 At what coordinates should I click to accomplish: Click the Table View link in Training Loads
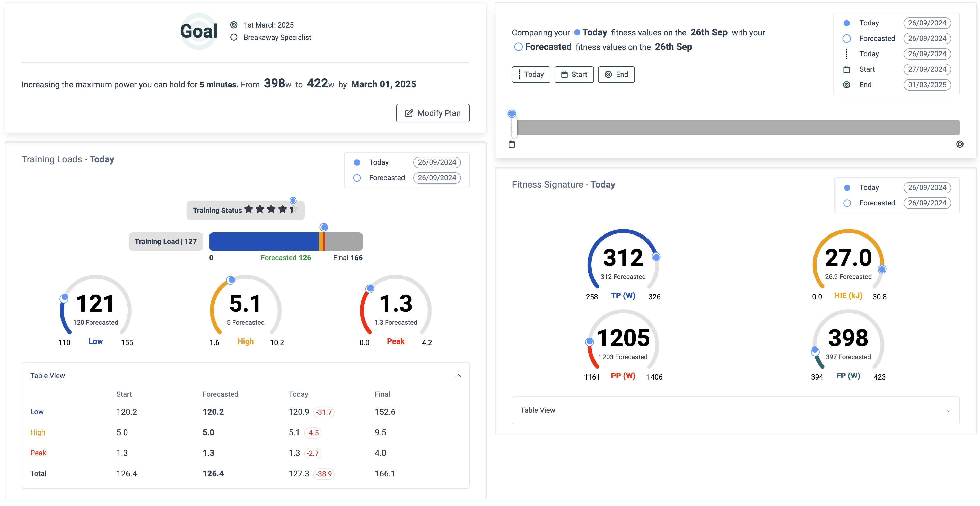pos(48,376)
